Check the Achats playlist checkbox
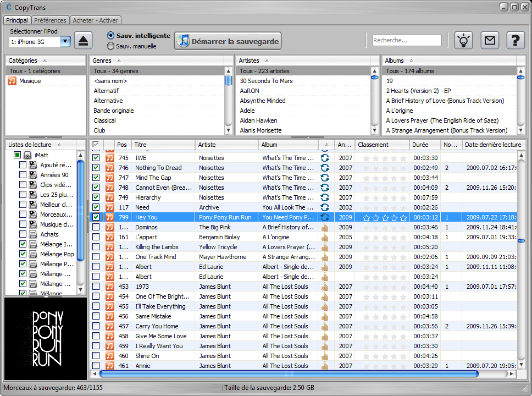The image size is (532, 396). [23, 234]
